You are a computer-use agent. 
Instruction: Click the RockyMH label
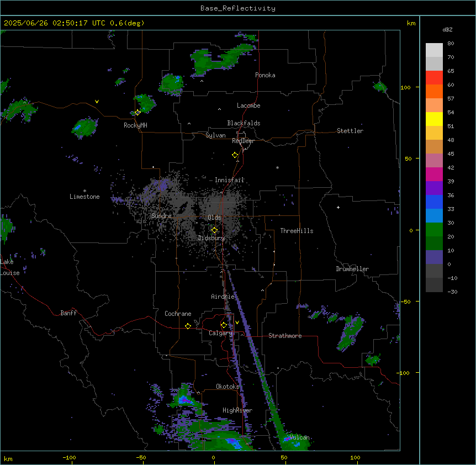(x=135, y=125)
